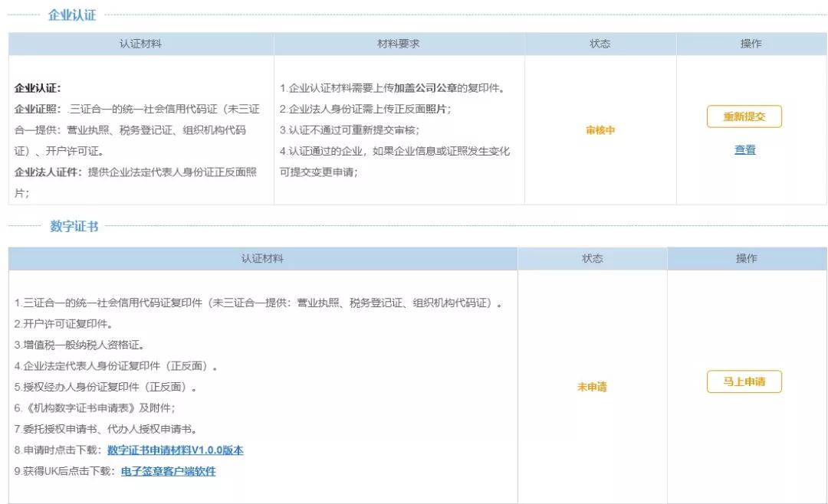This screenshot has height=504, width=828.
Task: Click the 企业法人证件 label text
Action: click(x=46, y=172)
